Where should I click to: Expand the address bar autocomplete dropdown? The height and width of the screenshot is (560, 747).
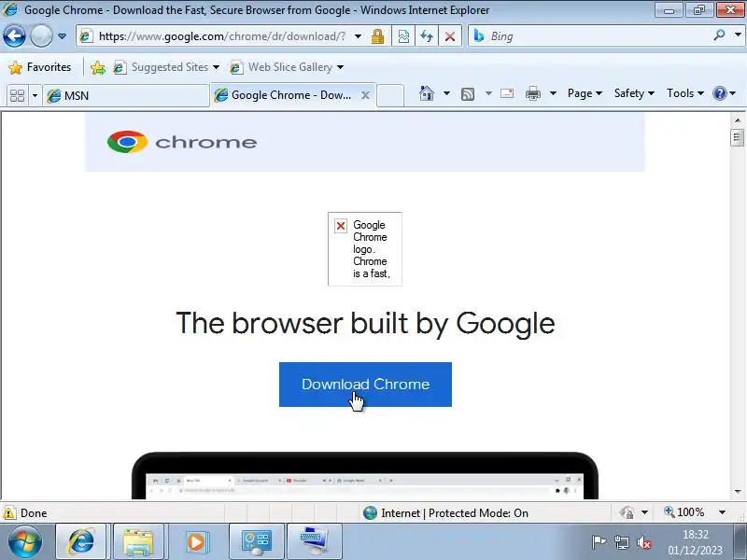click(358, 36)
